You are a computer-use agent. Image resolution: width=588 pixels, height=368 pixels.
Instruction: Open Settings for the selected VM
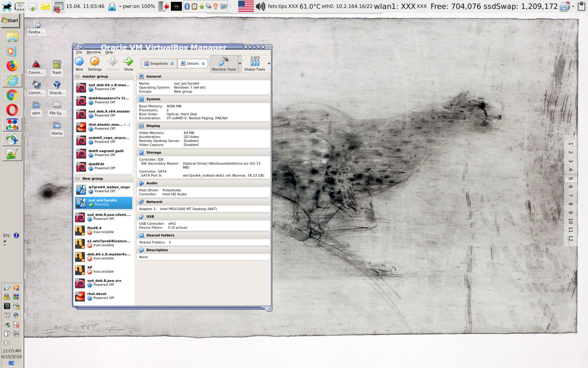(94, 63)
